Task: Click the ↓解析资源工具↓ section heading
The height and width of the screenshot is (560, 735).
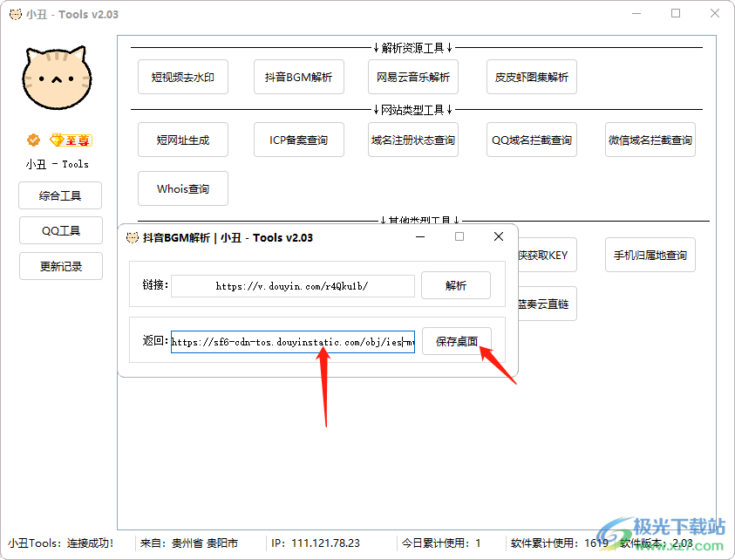Action: [x=413, y=48]
